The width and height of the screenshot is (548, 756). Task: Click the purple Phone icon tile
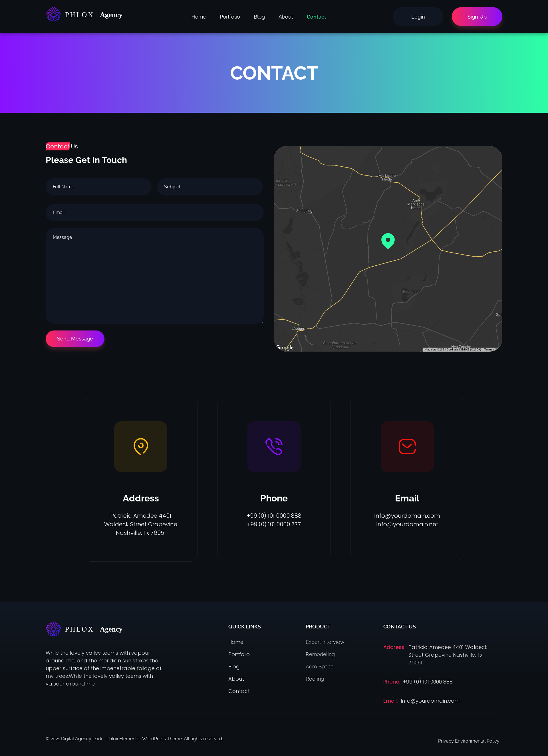click(274, 446)
